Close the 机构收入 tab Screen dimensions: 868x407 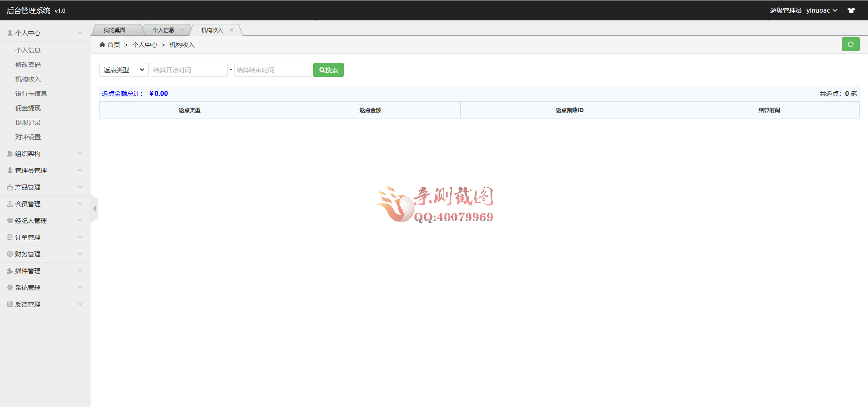click(x=231, y=30)
